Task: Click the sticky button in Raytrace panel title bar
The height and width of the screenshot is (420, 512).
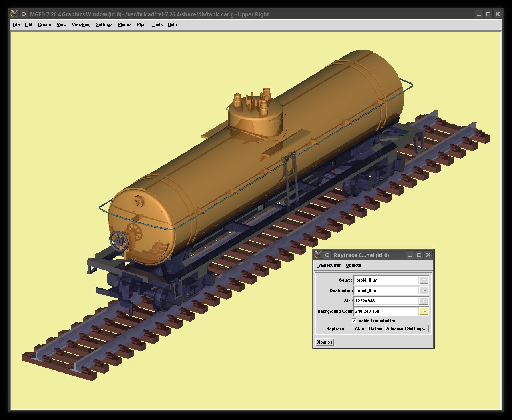Action: point(327,255)
